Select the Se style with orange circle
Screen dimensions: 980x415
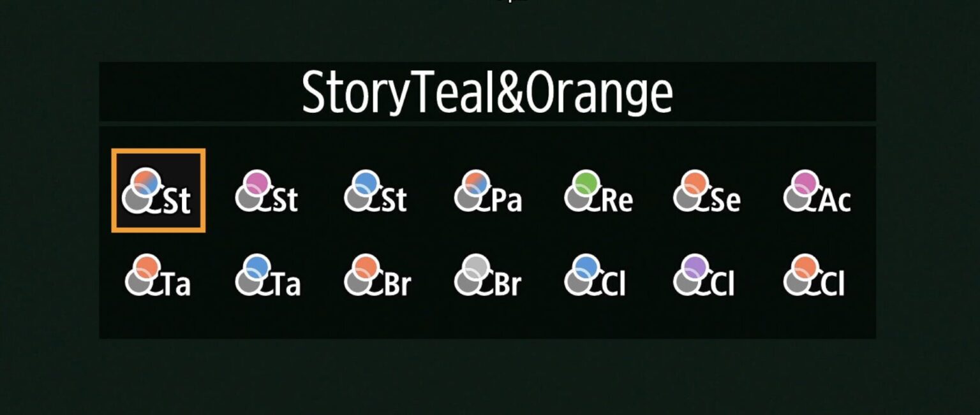[x=707, y=192]
